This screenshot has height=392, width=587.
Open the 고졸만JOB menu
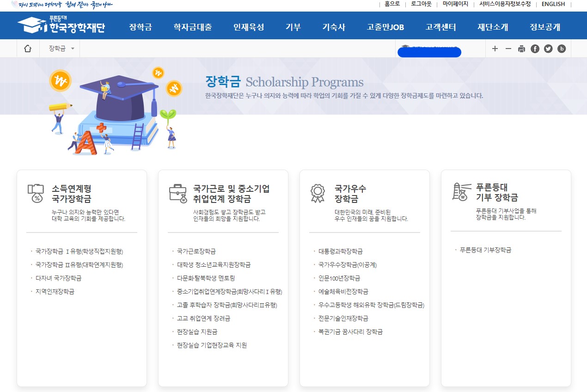pyautogui.click(x=386, y=27)
